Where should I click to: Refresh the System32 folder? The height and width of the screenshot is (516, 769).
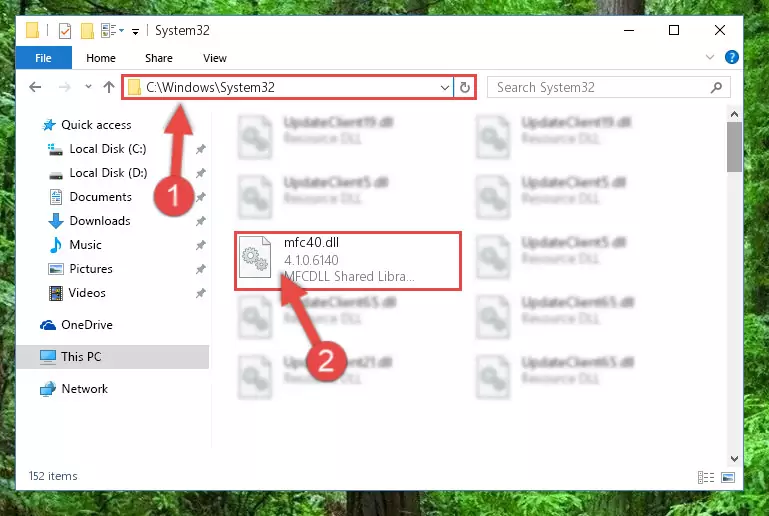[x=464, y=88]
